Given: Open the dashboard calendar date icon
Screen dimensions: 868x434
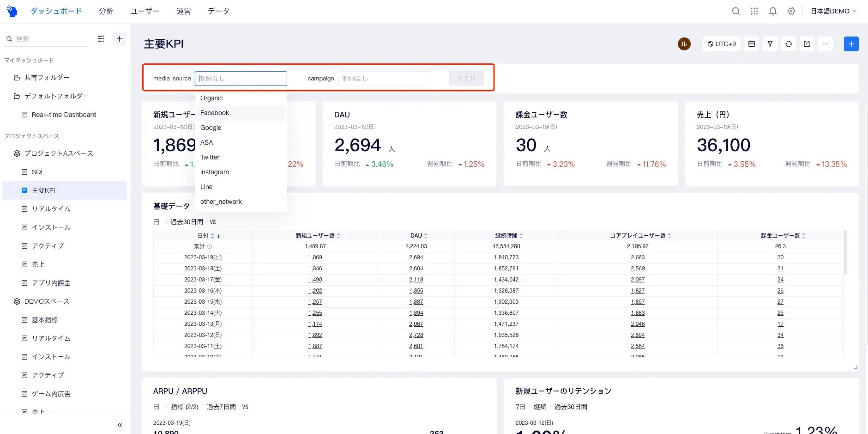Looking at the screenshot, I should 752,44.
